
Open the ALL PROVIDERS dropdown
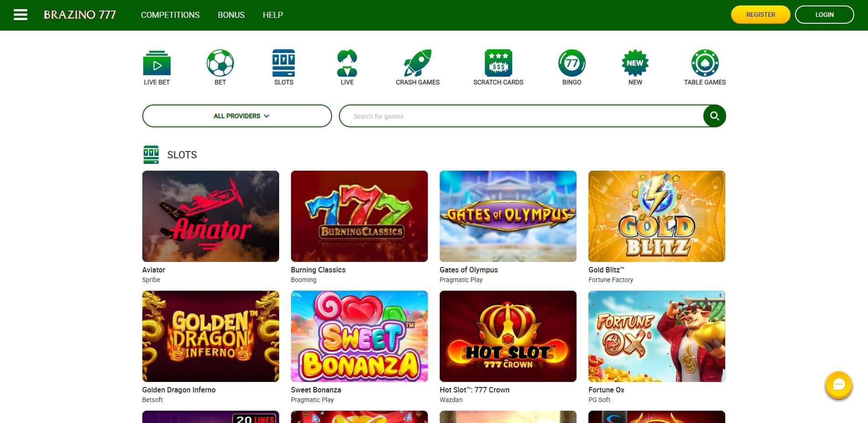pos(237,116)
